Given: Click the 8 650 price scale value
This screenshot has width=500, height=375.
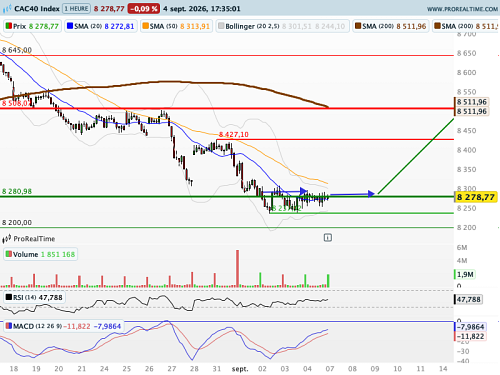Looking at the screenshot, I should pyautogui.click(x=467, y=53).
